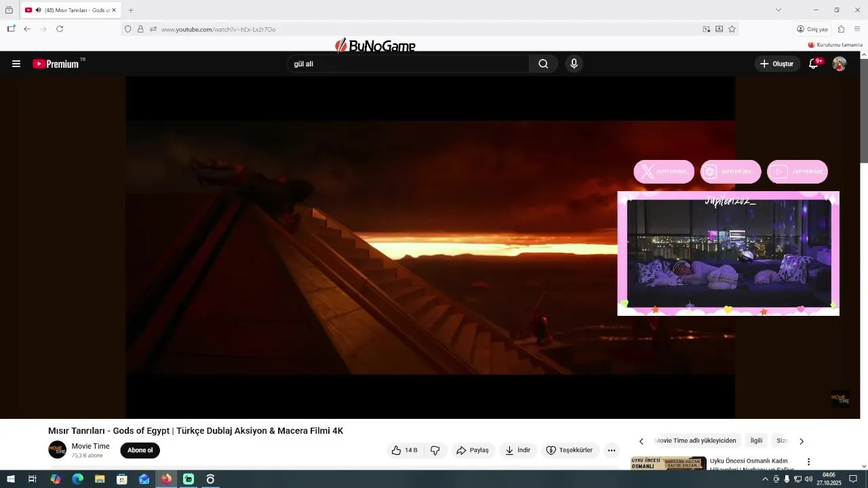Open File Explorer from taskbar
Image resolution: width=868 pixels, height=488 pixels.
[x=100, y=479]
